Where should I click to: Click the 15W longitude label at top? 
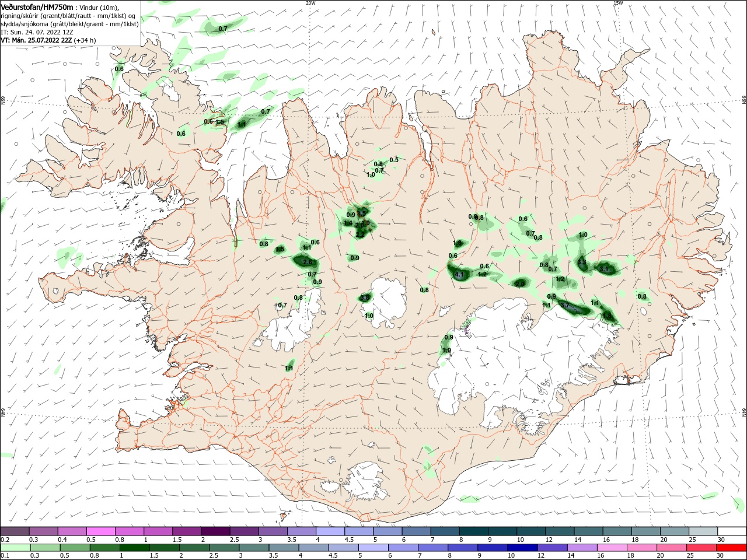[x=618, y=3]
